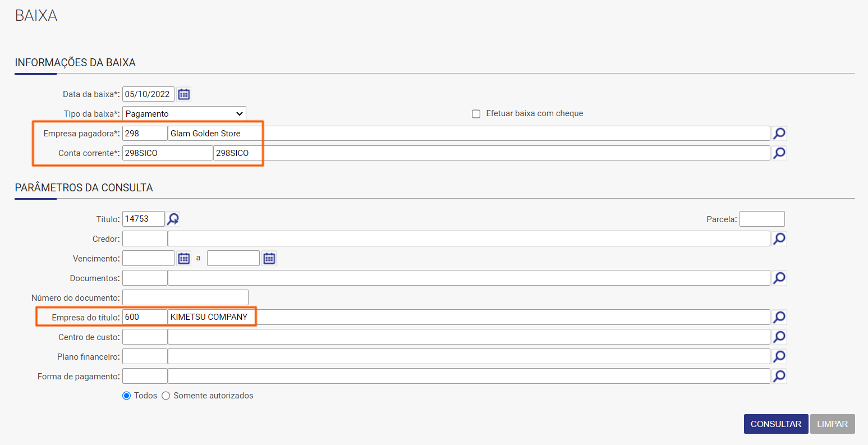
Task: Click Empresa pagadora name field Glam Golden Store
Action: pyautogui.click(x=469, y=134)
